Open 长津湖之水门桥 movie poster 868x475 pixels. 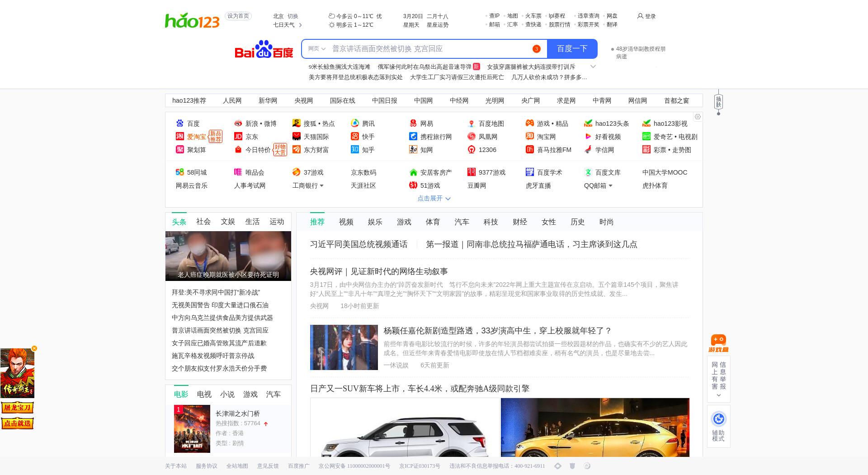point(192,429)
